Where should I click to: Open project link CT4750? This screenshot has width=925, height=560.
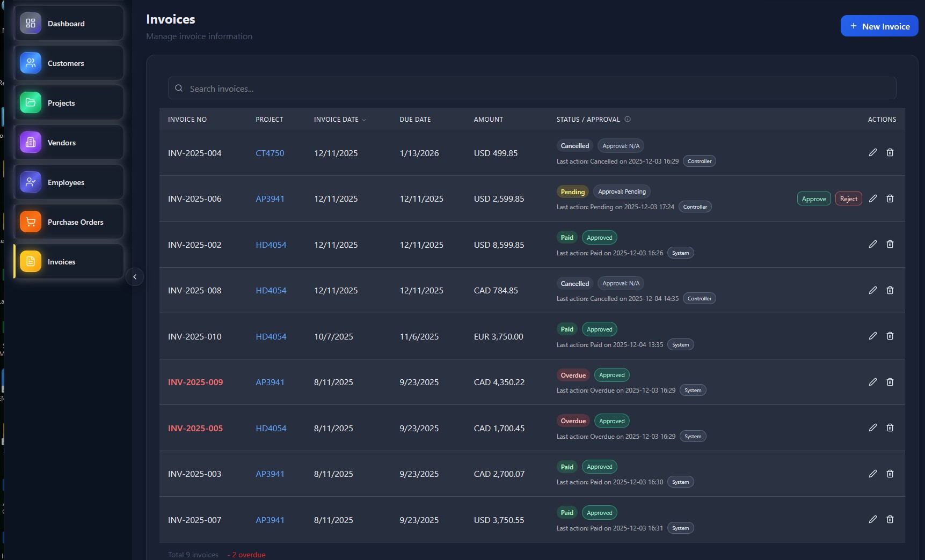pyautogui.click(x=270, y=153)
